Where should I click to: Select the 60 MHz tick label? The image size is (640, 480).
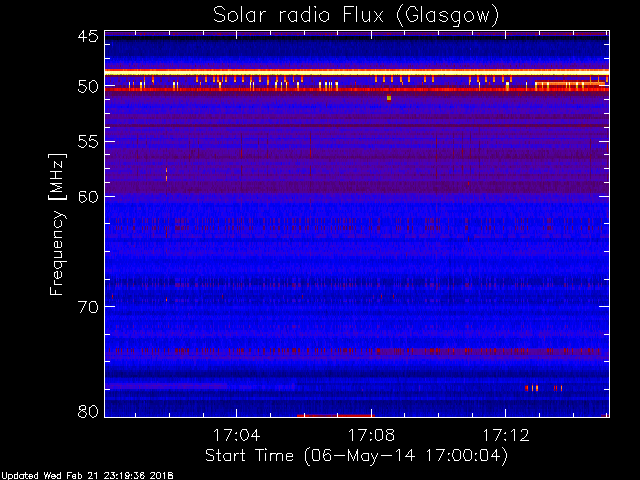(88, 197)
